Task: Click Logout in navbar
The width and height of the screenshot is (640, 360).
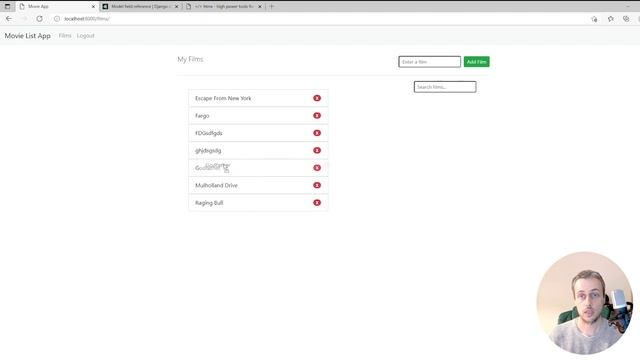Action: 86,36
